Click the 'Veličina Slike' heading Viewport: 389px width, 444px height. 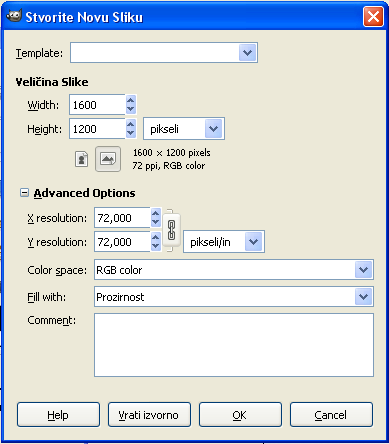[x=52, y=82]
